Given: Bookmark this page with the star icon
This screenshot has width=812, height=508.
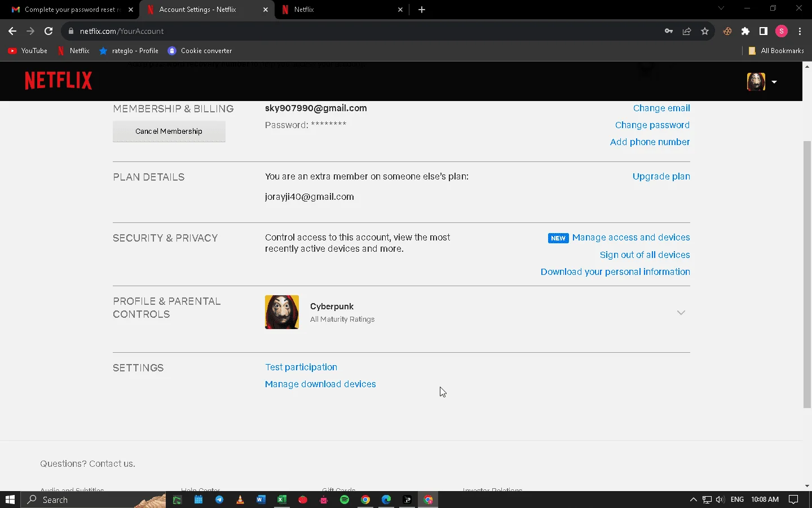Looking at the screenshot, I should tap(705, 31).
